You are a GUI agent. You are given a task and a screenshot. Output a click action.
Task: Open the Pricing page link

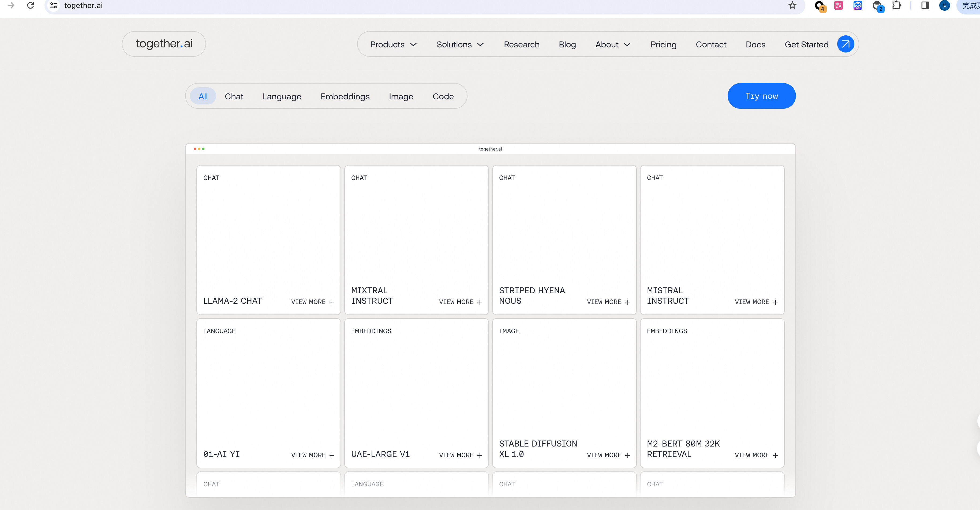pos(663,44)
